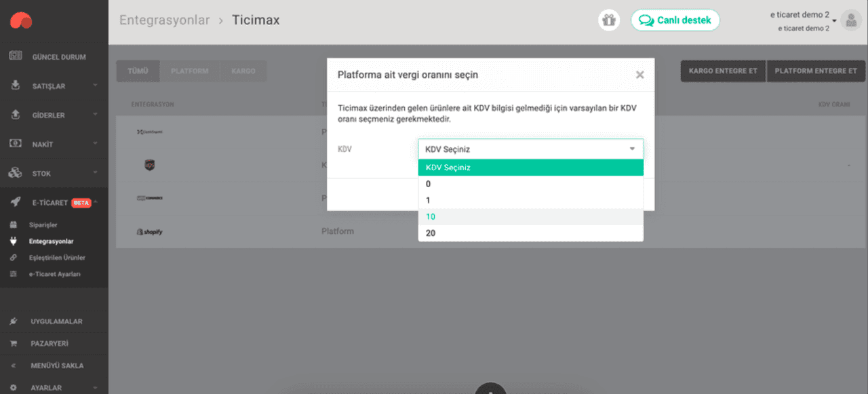Expand the Satışlar menu arrow
The height and width of the screenshot is (394, 868).
click(x=96, y=85)
